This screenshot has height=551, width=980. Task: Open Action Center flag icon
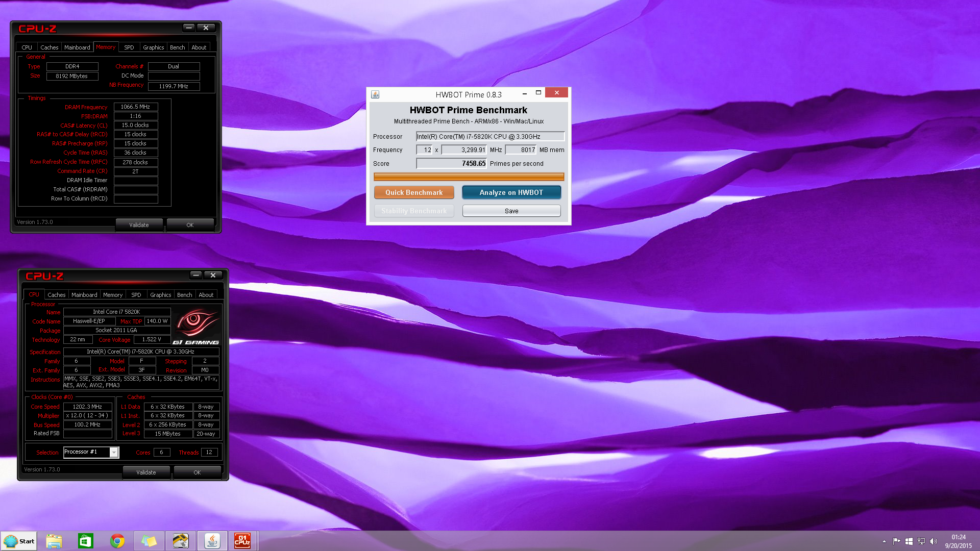click(896, 541)
